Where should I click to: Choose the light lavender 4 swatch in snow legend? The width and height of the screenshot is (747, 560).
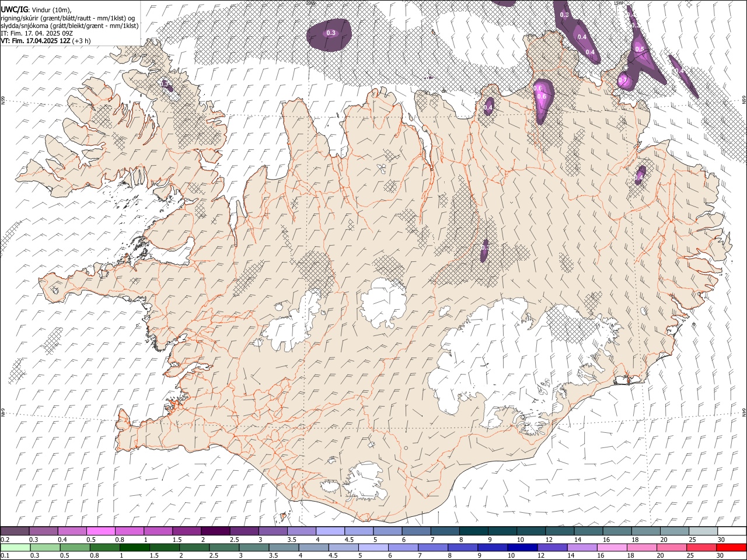point(330,531)
